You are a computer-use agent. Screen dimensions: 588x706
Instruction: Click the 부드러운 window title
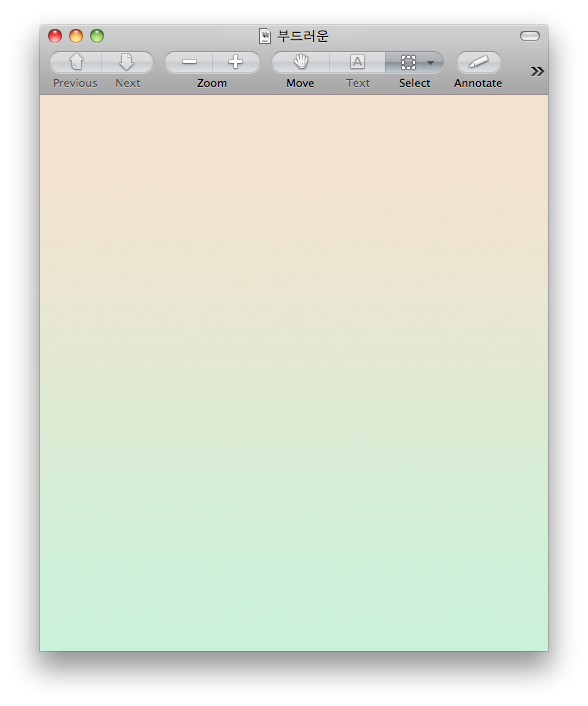(x=303, y=36)
